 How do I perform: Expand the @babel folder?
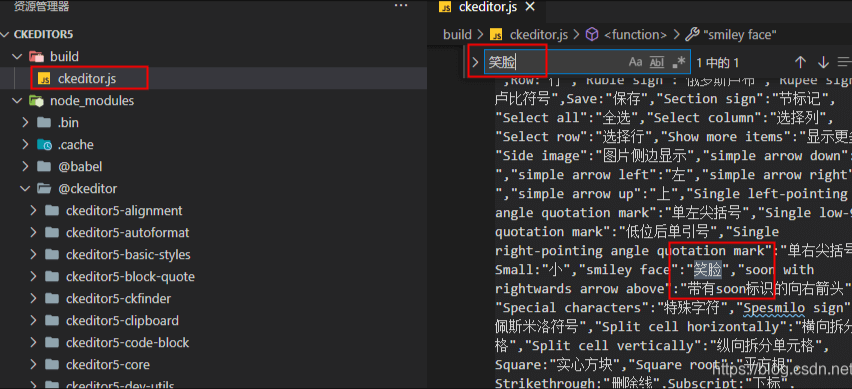point(25,167)
